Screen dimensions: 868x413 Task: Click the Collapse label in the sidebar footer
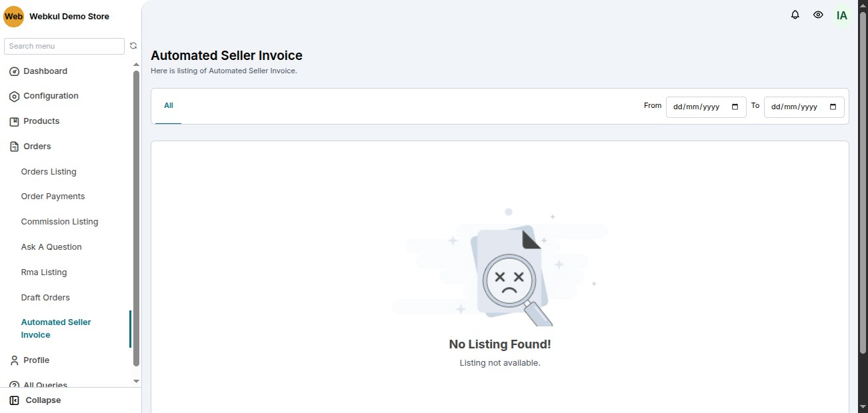(43, 400)
